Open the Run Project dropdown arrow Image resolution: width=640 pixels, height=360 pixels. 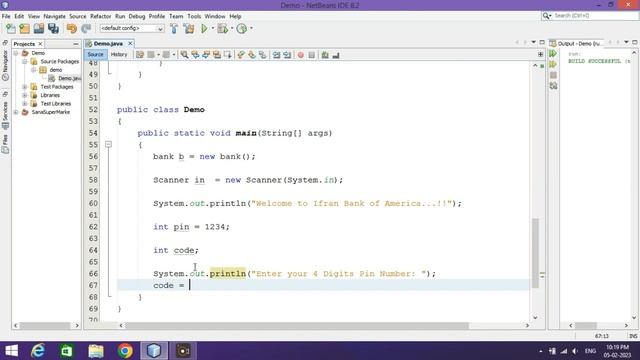tap(213, 28)
